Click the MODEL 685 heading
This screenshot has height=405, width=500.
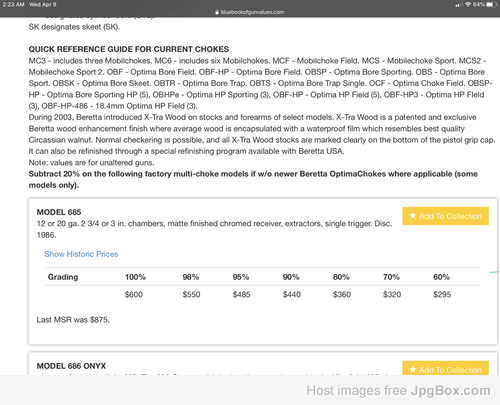click(x=59, y=212)
